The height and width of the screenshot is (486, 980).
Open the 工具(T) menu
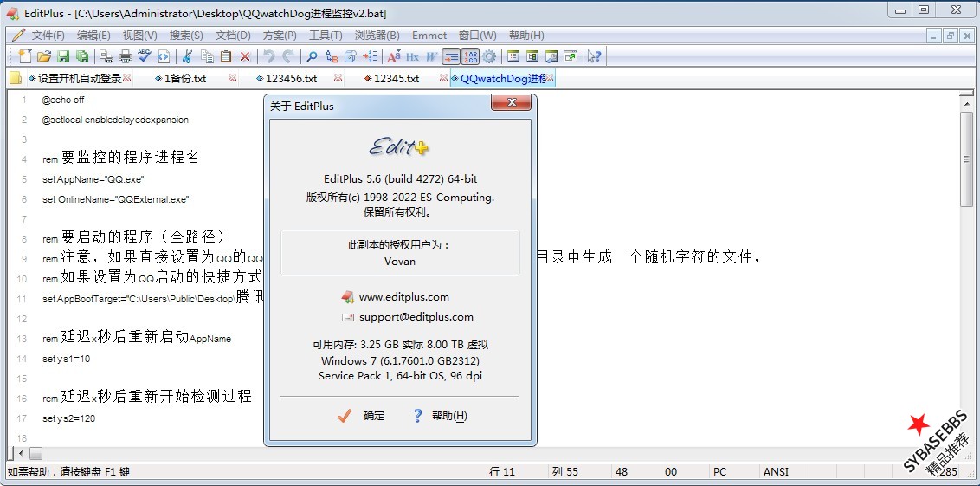pos(326,36)
